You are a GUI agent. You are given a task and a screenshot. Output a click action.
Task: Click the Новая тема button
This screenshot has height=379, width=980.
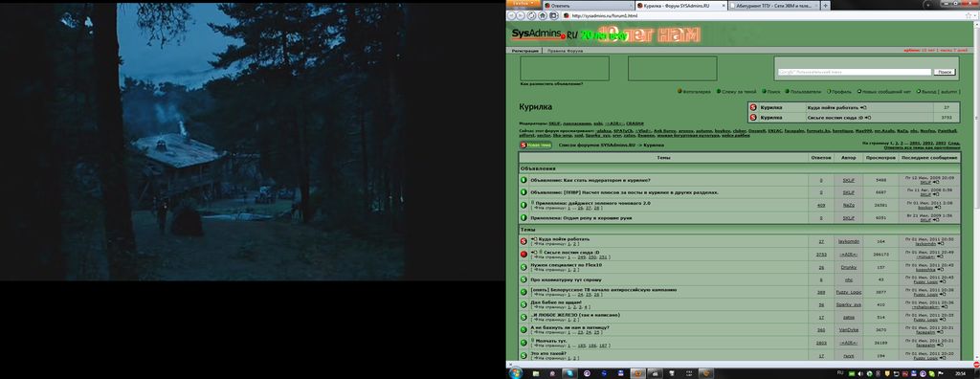coord(536,145)
